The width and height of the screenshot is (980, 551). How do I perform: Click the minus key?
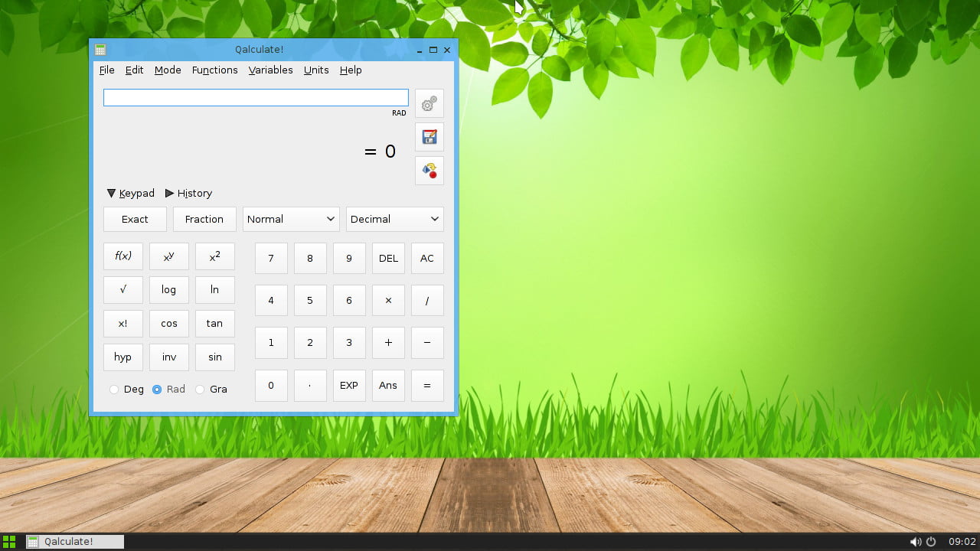tap(427, 343)
